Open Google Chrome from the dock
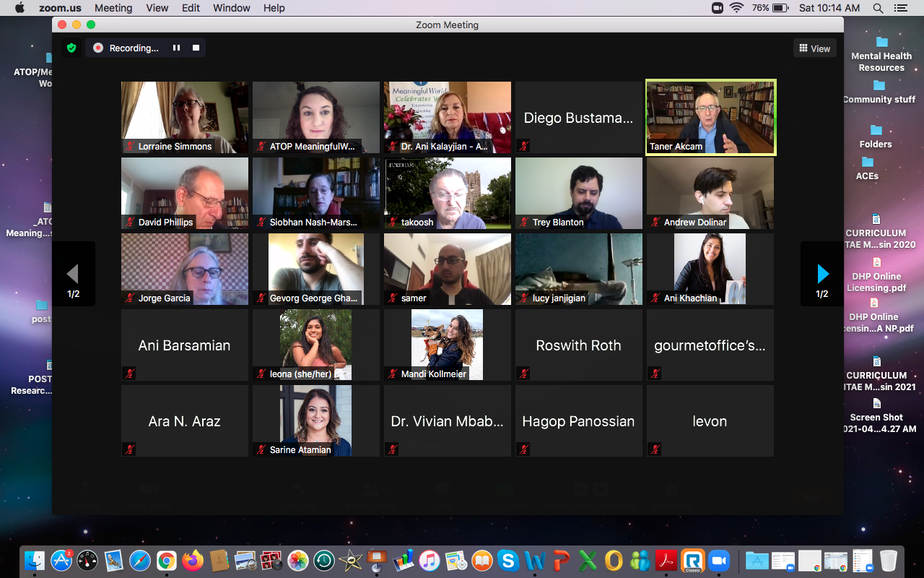Viewport: 924px width, 578px height. tap(167, 561)
